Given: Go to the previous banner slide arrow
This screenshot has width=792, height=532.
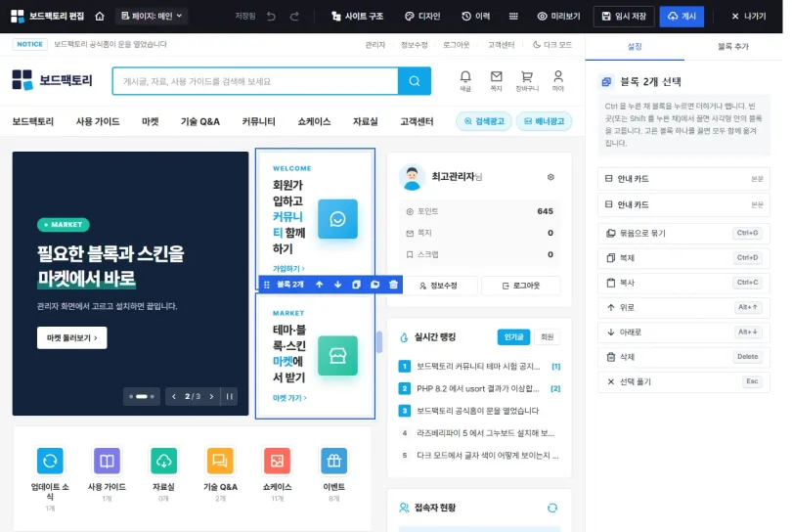Looking at the screenshot, I should (x=174, y=397).
